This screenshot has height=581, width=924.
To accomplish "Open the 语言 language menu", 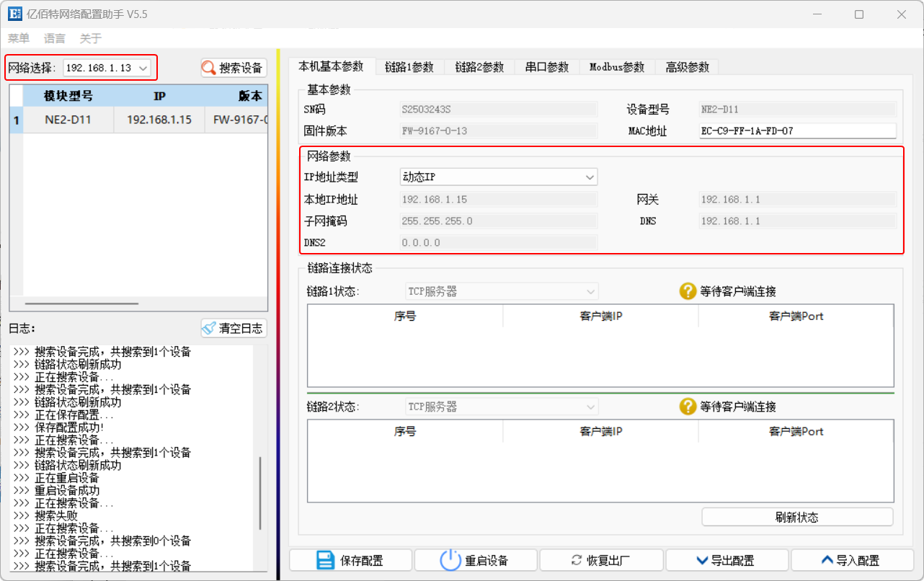I will 54,38.
